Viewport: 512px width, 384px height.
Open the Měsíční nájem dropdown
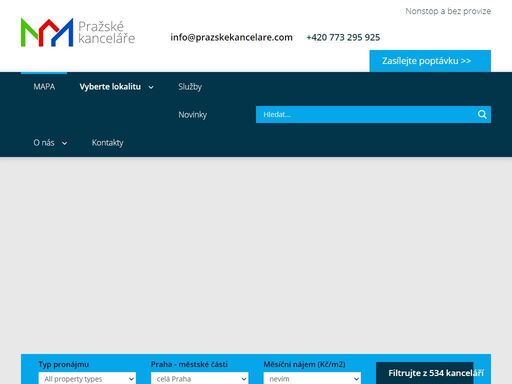click(312, 379)
